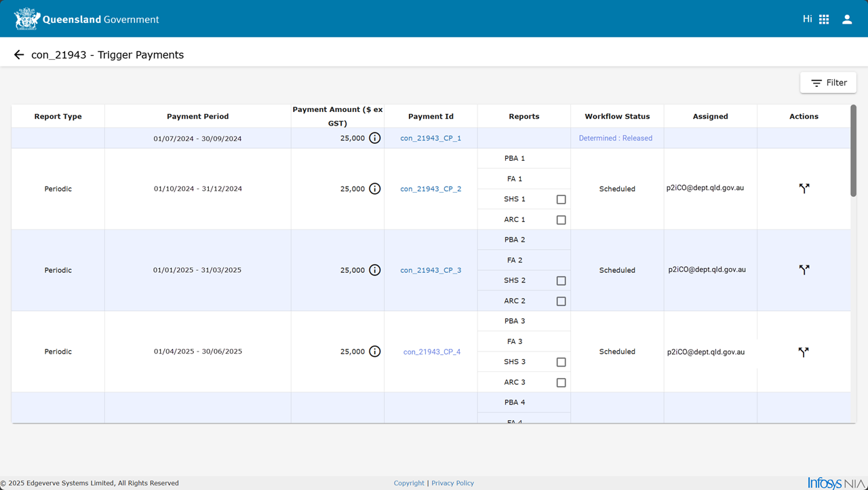Show payment info for con_21943_CP_1 amount
The height and width of the screenshot is (490, 868).
point(375,138)
